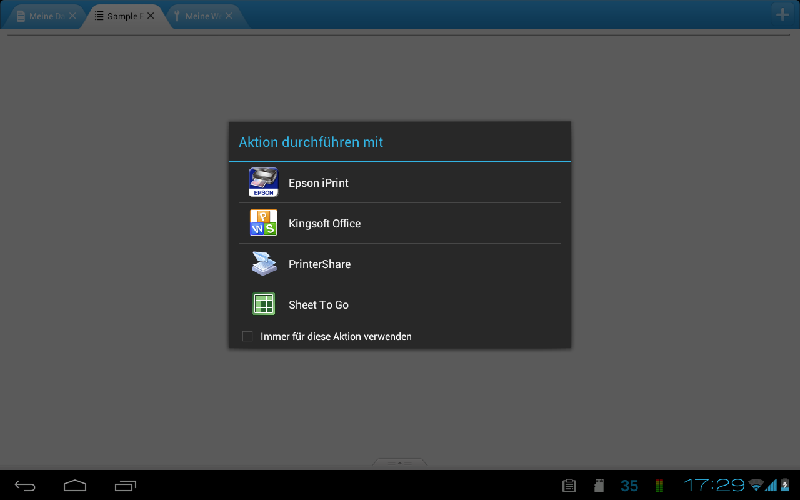Tap the Epson iPrint app icon
800x500 pixels.
click(x=263, y=183)
